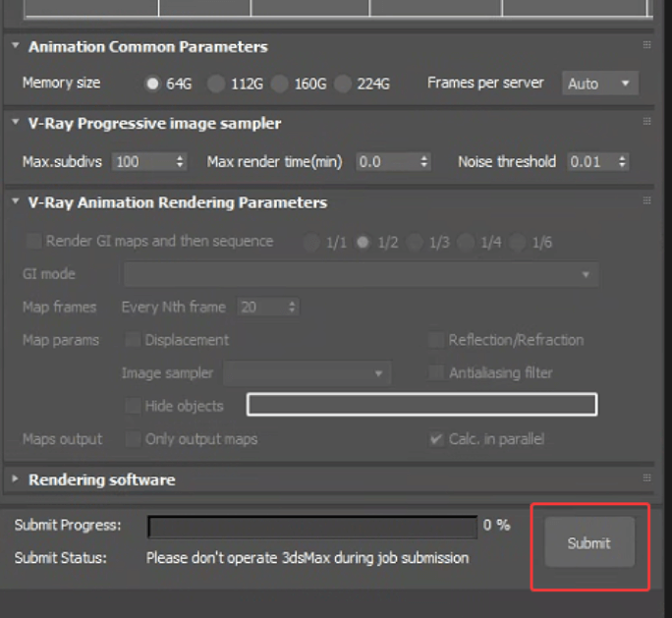Click grip icon of V-Ray Animation Rendering Parameters
The width and height of the screenshot is (672, 618).
coord(647,200)
